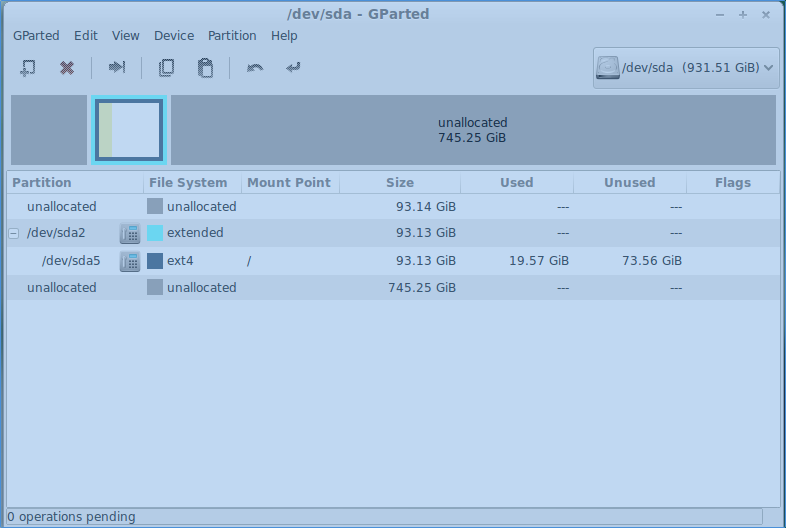Viewport: 786px width, 528px height.
Task: Select the unallocated row of 745.25 GiB
Action: pyautogui.click(x=393, y=288)
